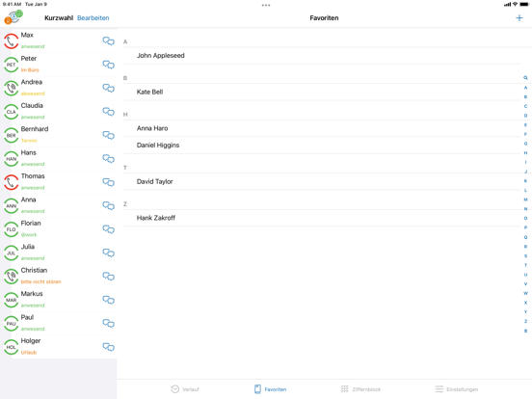
Task: Open chat with Max
Action: pos(109,41)
